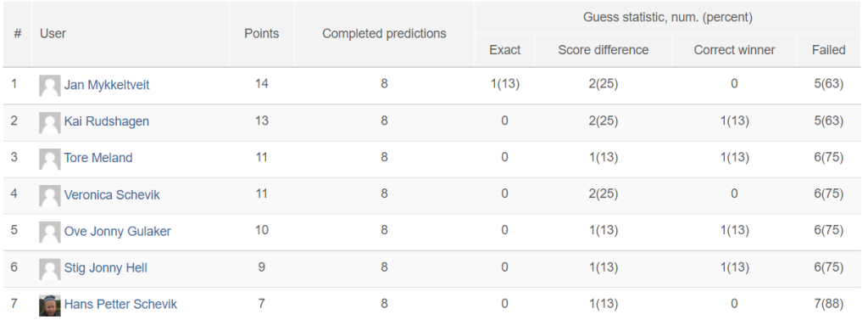Click Veronica Schevik's avatar placeholder
Image resolution: width=868 pixels, height=320 pixels.
[50, 196]
